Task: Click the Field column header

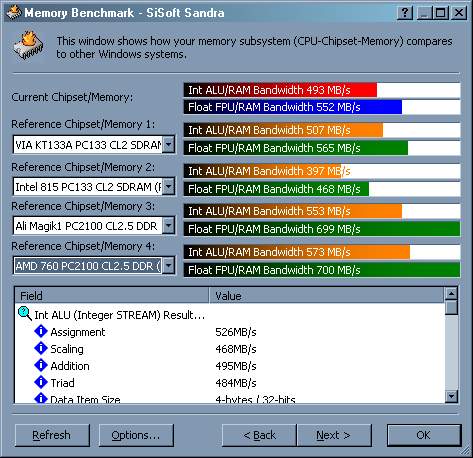Action: [112, 295]
